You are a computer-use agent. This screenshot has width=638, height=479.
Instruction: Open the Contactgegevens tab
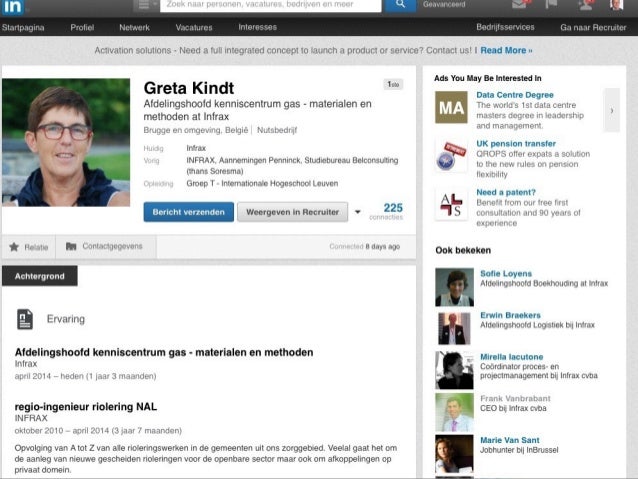[105, 247]
